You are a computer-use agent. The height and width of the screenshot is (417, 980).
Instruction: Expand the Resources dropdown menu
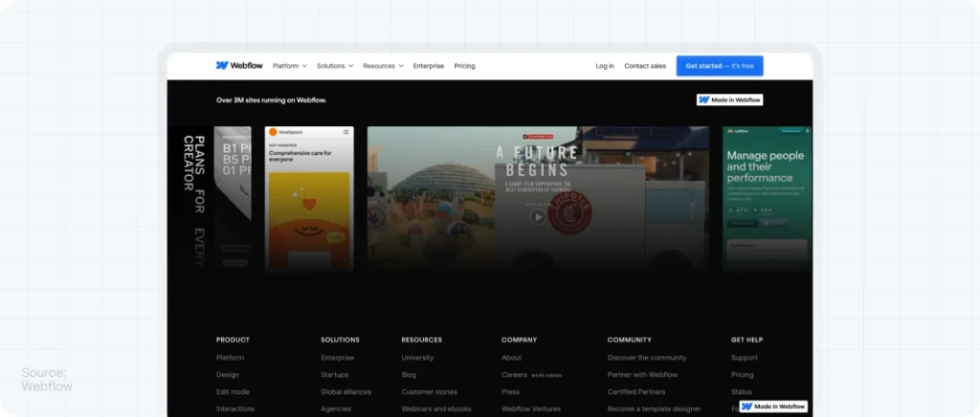click(383, 66)
